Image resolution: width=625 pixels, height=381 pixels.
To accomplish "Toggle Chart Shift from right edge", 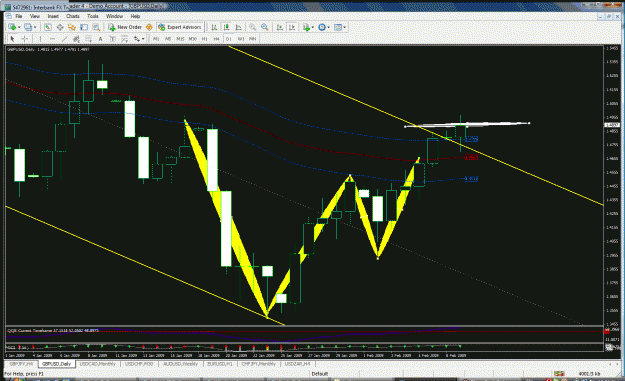I will (x=292, y=27).
